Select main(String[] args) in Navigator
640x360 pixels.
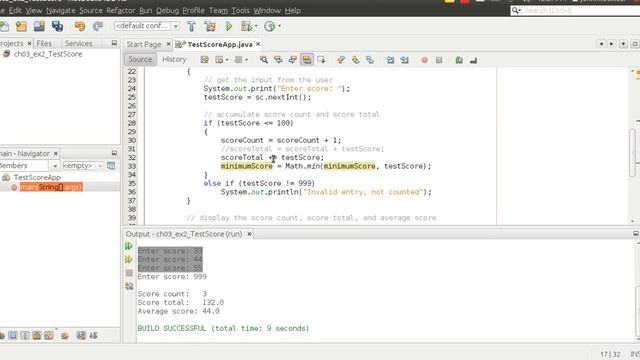click(51, 187)
